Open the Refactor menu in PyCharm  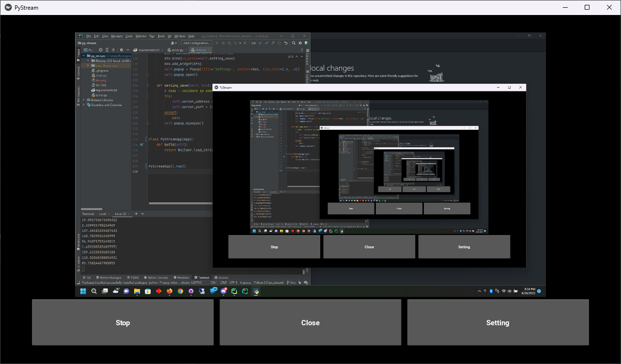141,36
